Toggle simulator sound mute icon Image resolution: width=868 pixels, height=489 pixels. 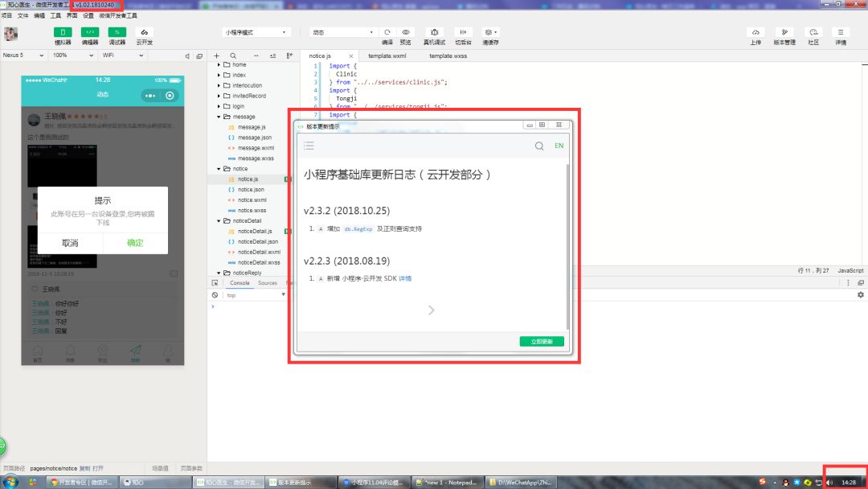pyautogui.click(x=187, y=56)
